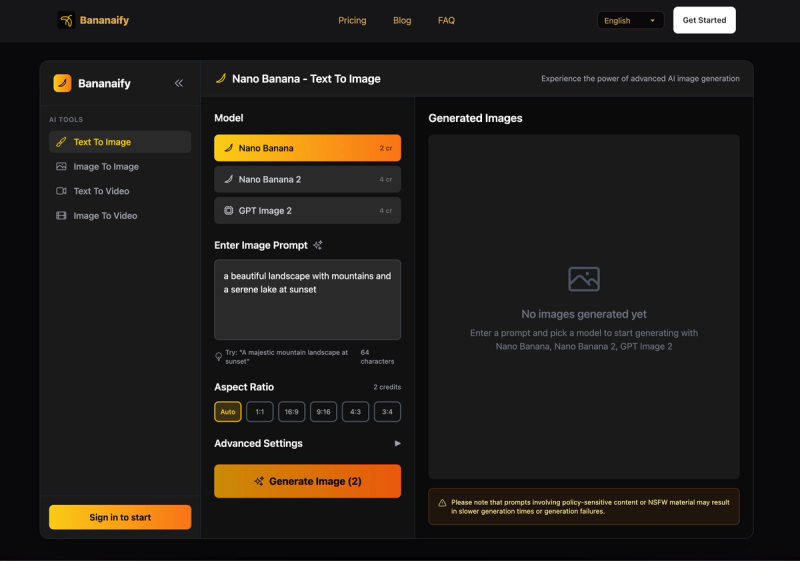Click the 'No images generated yet' text
Viewport: 800px width, 561px height.
tap(584, 314)
